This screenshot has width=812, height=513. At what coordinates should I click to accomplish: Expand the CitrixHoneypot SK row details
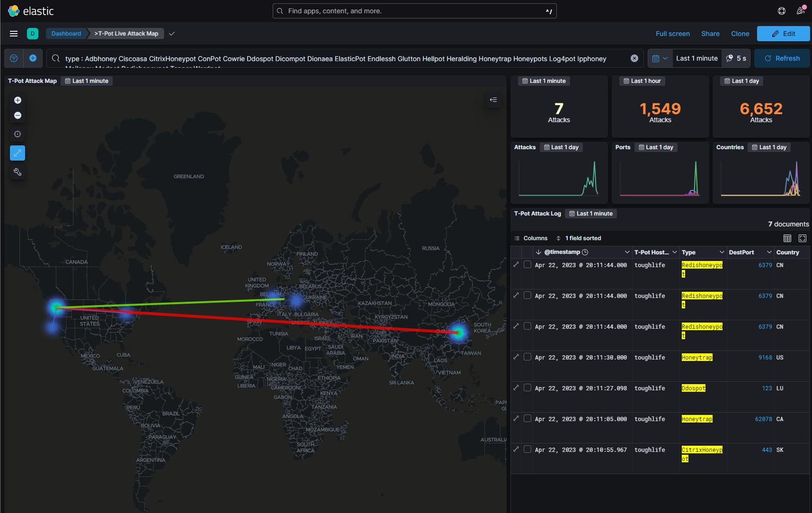(x=516, y=450)
